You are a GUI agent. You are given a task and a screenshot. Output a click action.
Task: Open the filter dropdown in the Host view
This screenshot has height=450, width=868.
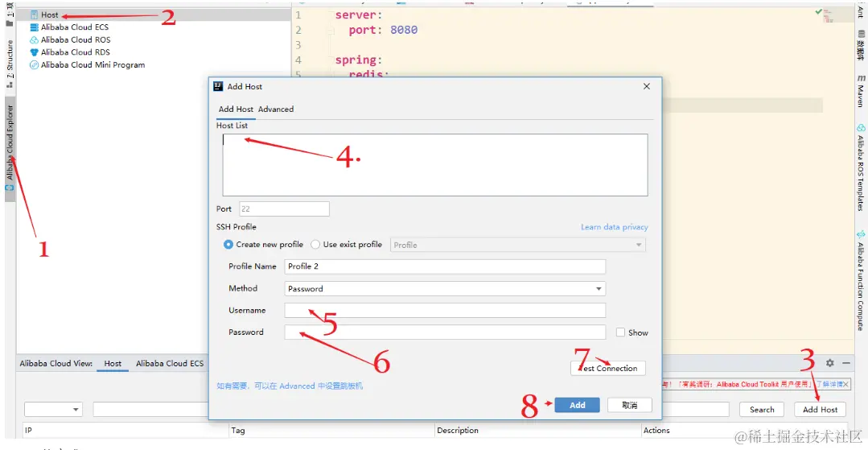pos(53,410)
